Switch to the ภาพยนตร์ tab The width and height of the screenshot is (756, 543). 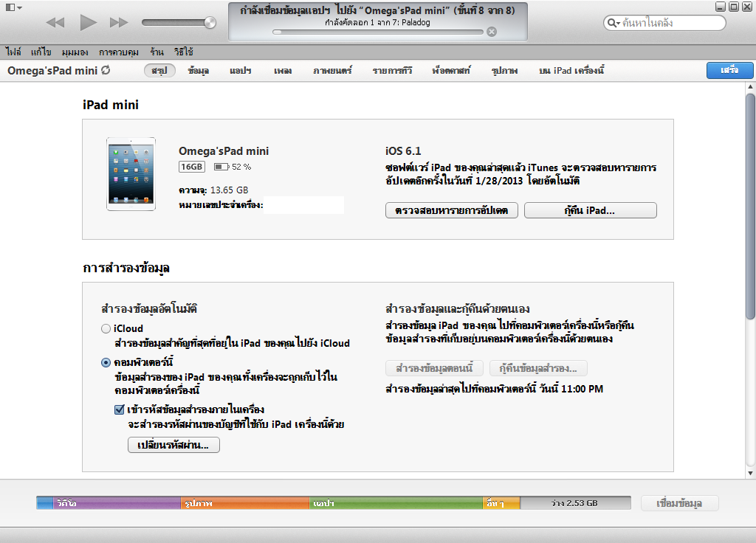332,70
